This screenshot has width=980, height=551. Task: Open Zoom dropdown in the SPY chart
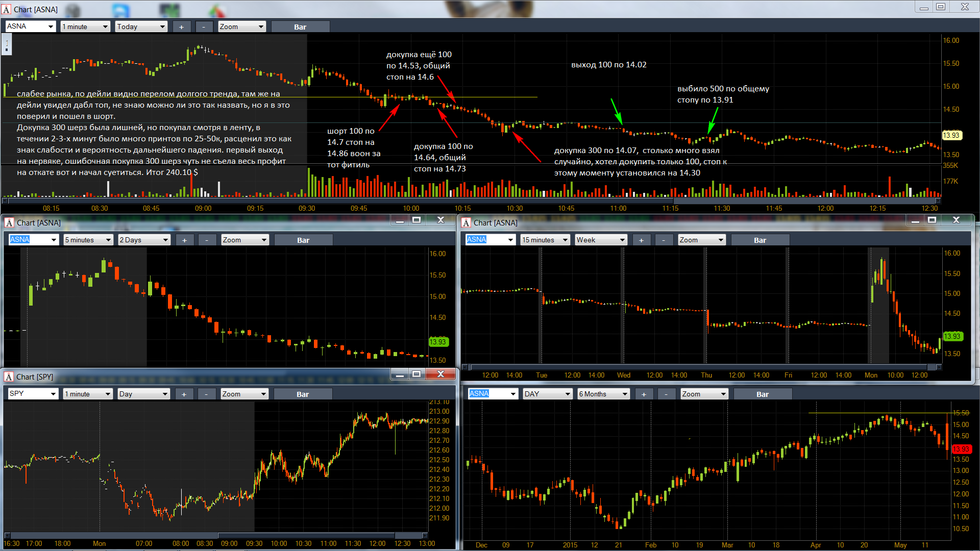pyautogui.click(x=244, y=394)
